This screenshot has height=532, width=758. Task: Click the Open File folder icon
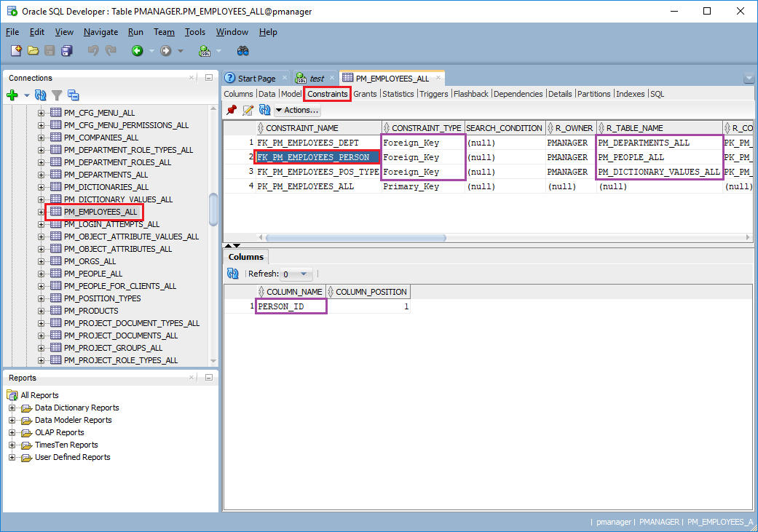[33, 50]
